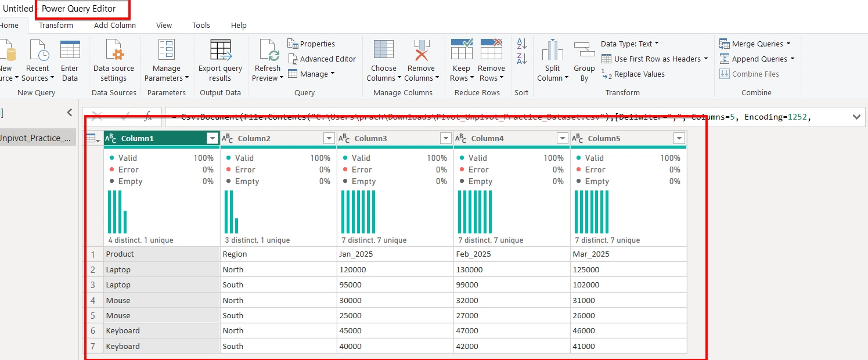Click the 'Product' cell
This screenshot has width=868, height=360.
(x=161, y=254)
